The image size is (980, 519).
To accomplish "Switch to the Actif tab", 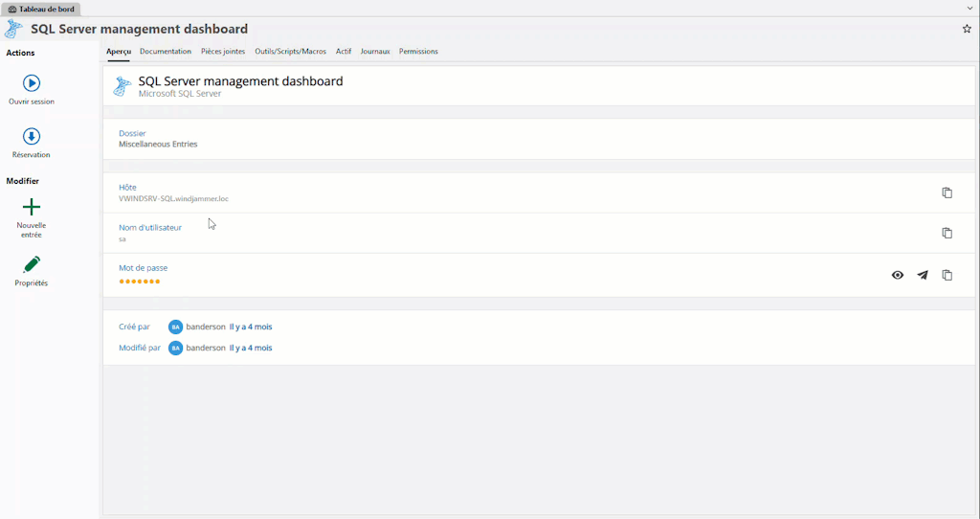I will tap(344, 52).
